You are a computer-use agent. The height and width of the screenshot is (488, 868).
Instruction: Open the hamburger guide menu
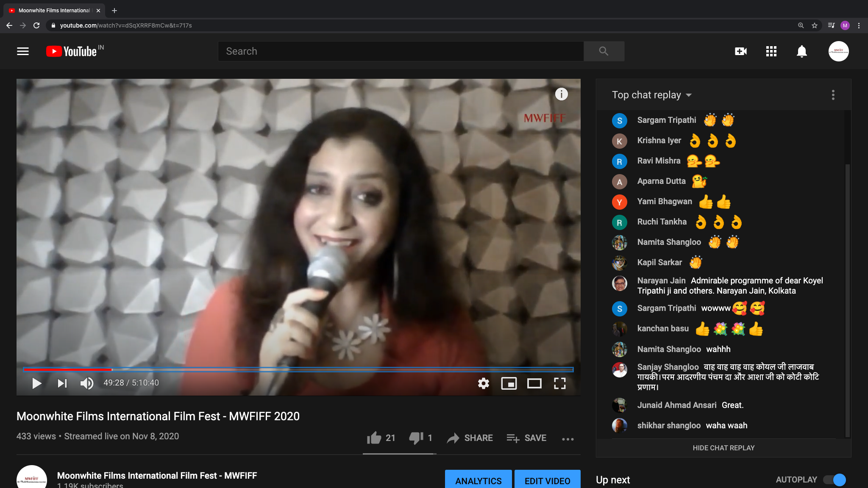click(23, 51)
